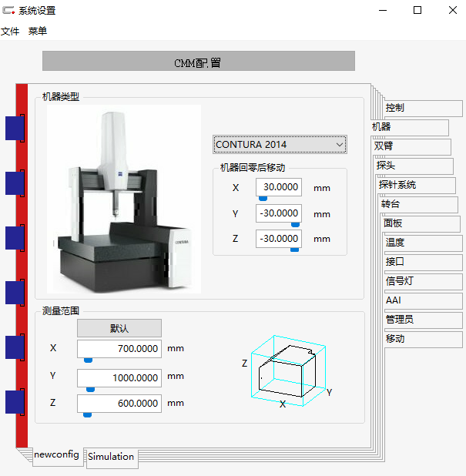Image resolution: width=466 pixels, height=476 pixels.
Task: Open the 菜单 menu
Action: 38,31
